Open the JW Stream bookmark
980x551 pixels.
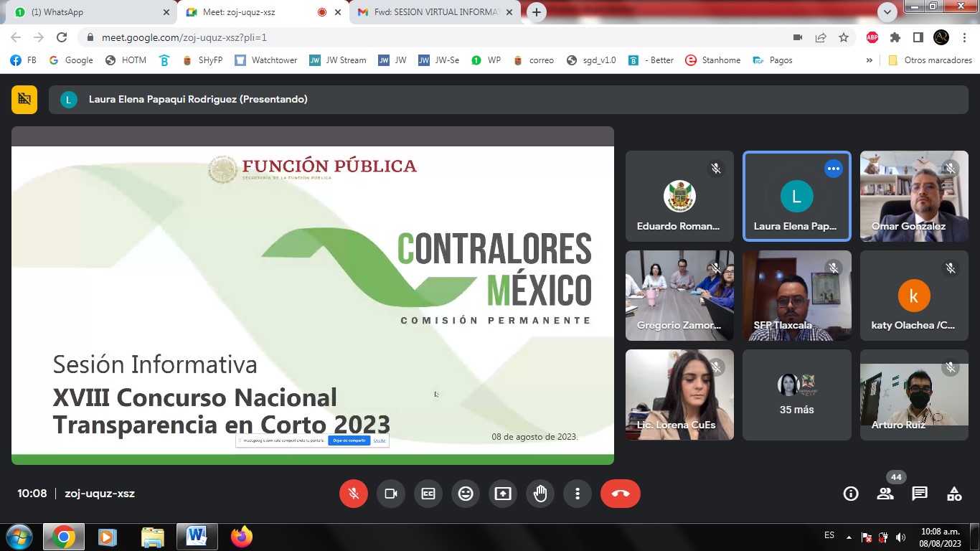[338, 60]
